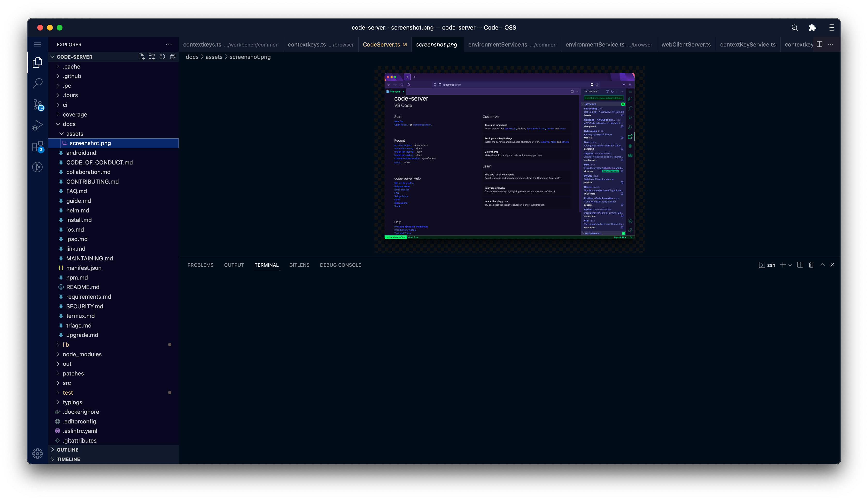Create a new terminal with the plus button

(783, 265)
